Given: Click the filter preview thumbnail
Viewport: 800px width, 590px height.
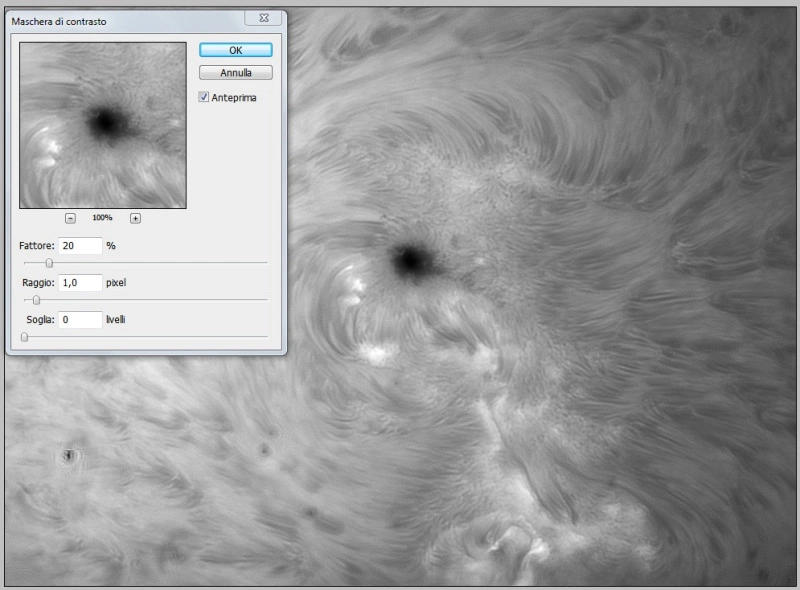Looking at the screenshot, I should click(103, 125).
